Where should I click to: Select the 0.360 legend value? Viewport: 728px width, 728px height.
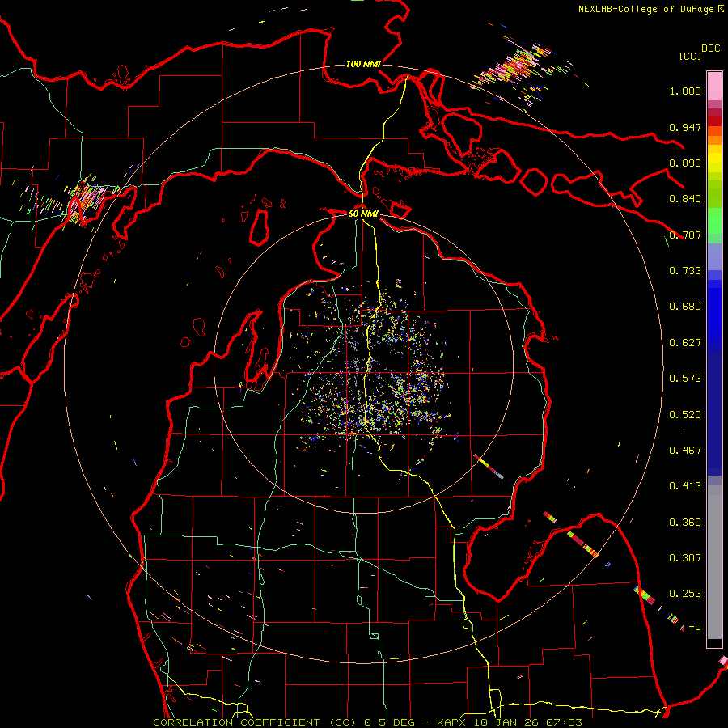tap(685, 523)
